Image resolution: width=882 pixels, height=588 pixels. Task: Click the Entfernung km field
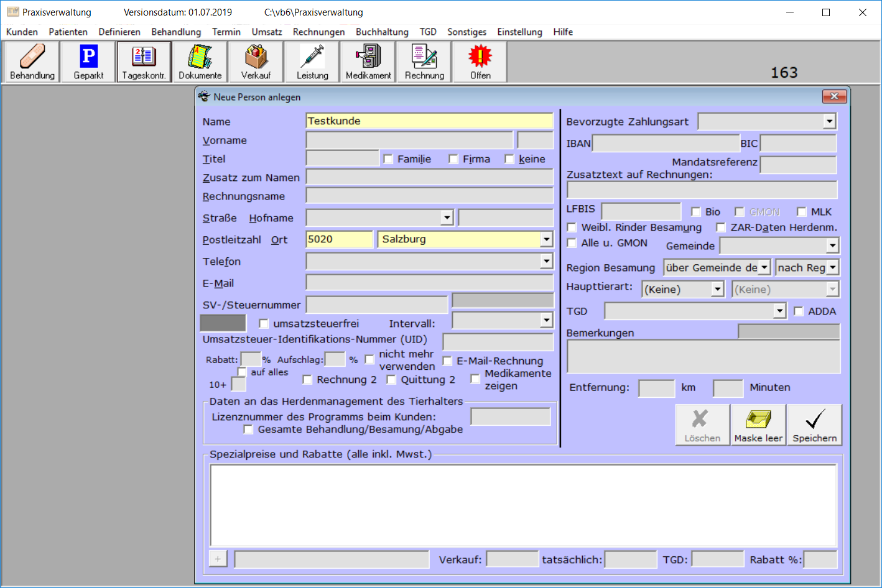click(656, 388)
